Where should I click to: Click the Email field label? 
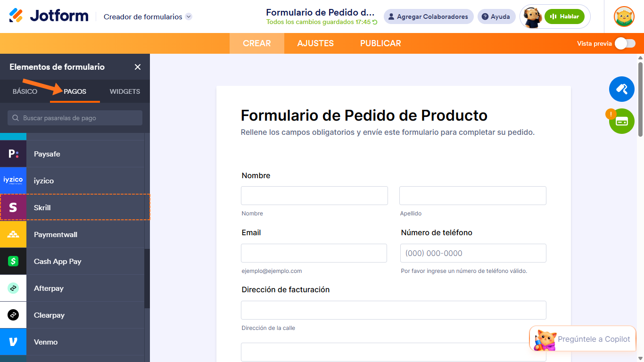[251, 232]
